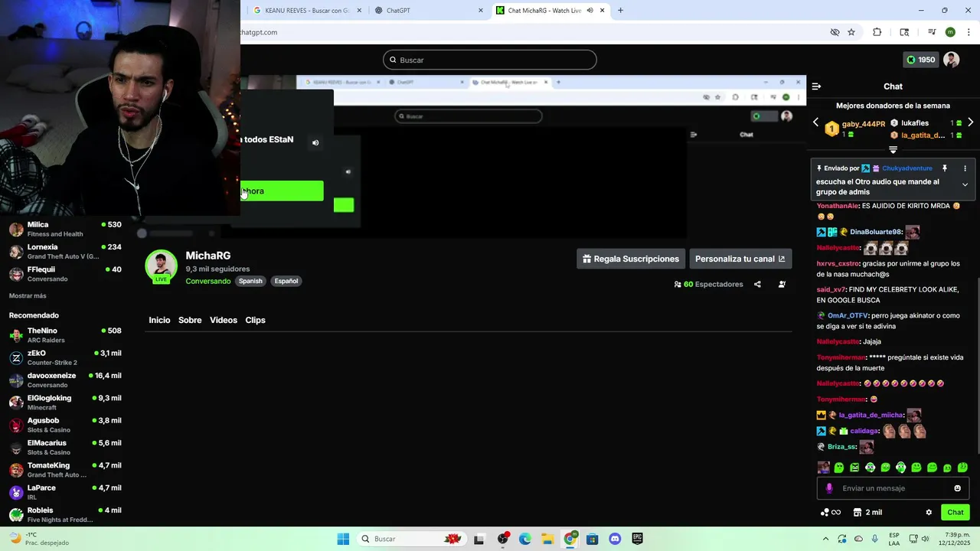Click the 60 Espectadores viewer count

[708, 284]
